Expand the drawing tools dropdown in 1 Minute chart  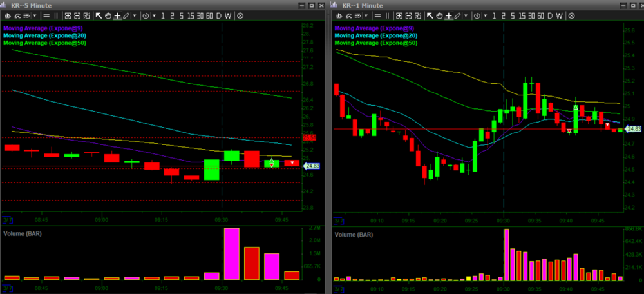tap(466, 15)
